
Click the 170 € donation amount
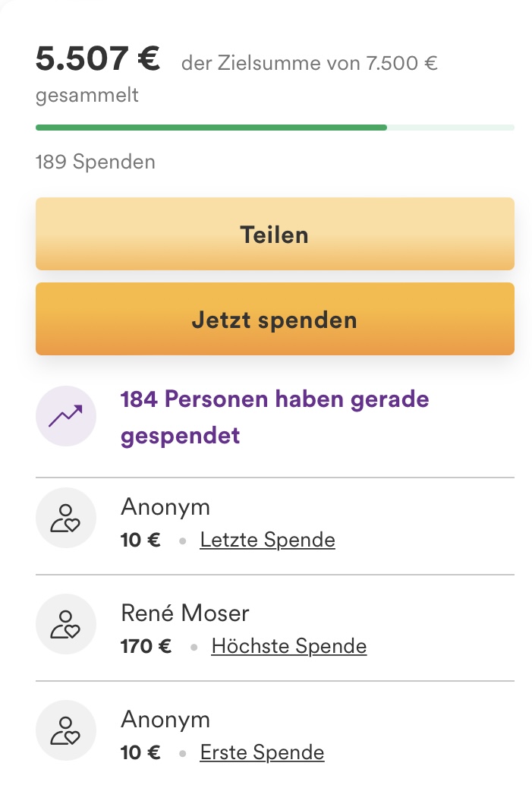point(146,647)
